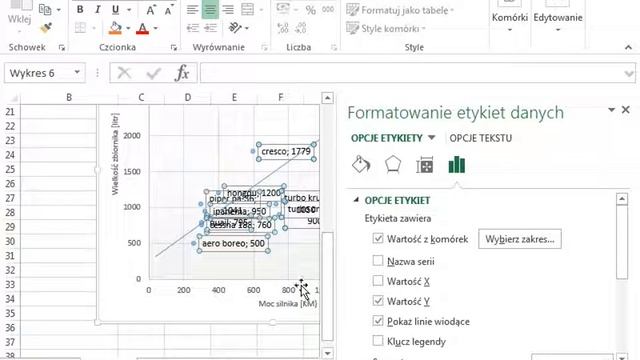Decrease decimal places

301,28
